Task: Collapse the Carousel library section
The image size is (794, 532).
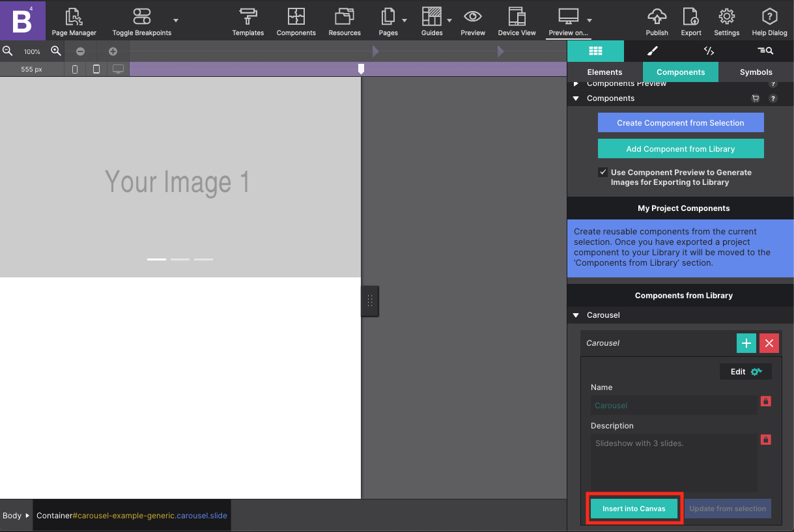Action: point(576,315)
